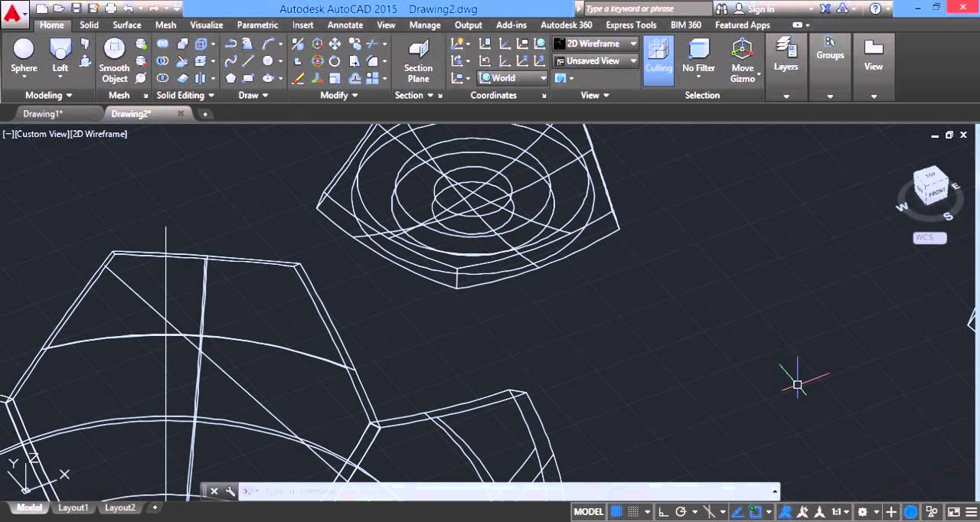Click the Solid Subtract icon
The image size is (980, 522).
coord(163,61)
